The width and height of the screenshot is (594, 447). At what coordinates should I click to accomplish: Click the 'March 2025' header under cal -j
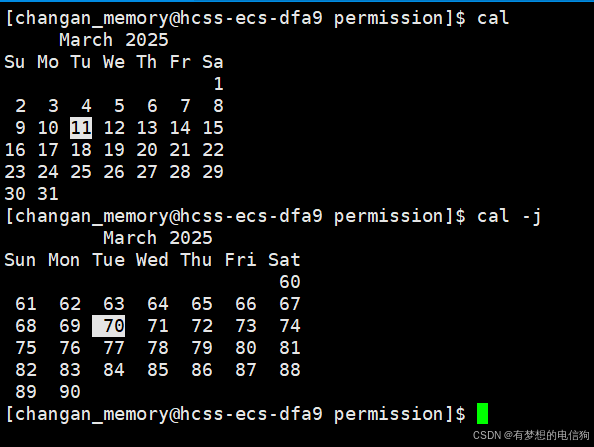pyautogui.click(x=158, y=238)
